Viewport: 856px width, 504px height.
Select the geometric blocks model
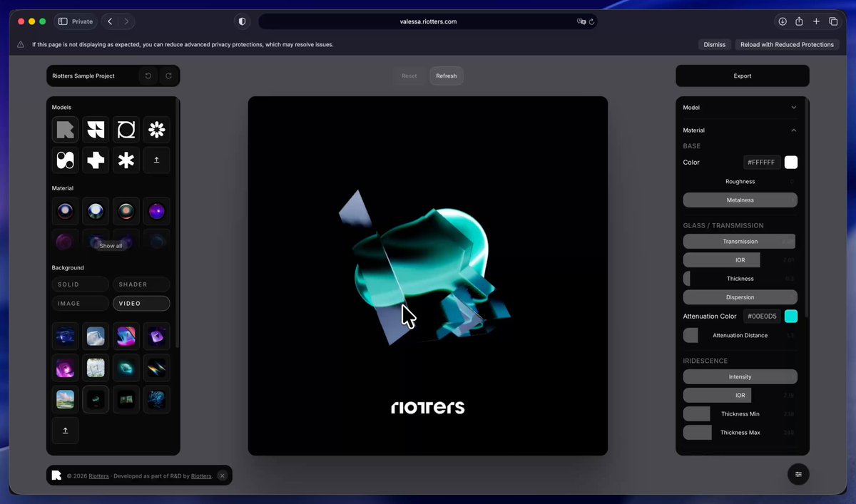pyautogui.click(x=96, y=130)
